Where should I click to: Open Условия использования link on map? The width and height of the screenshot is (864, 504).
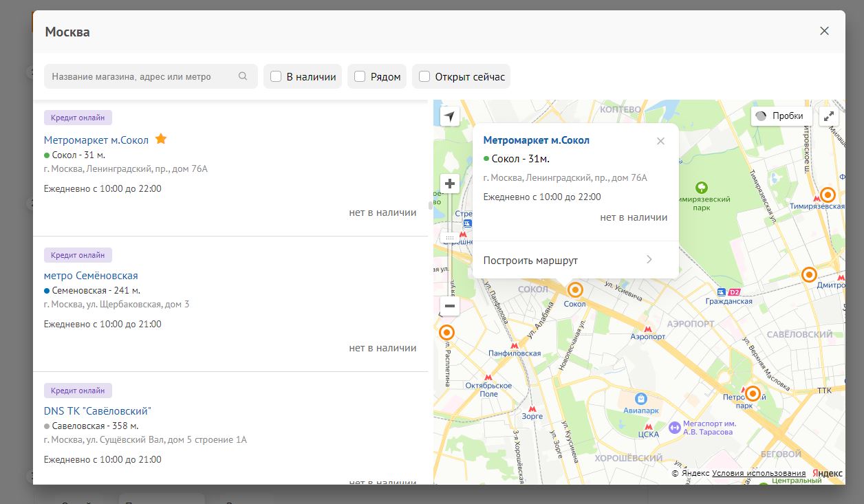pos(759,473)
